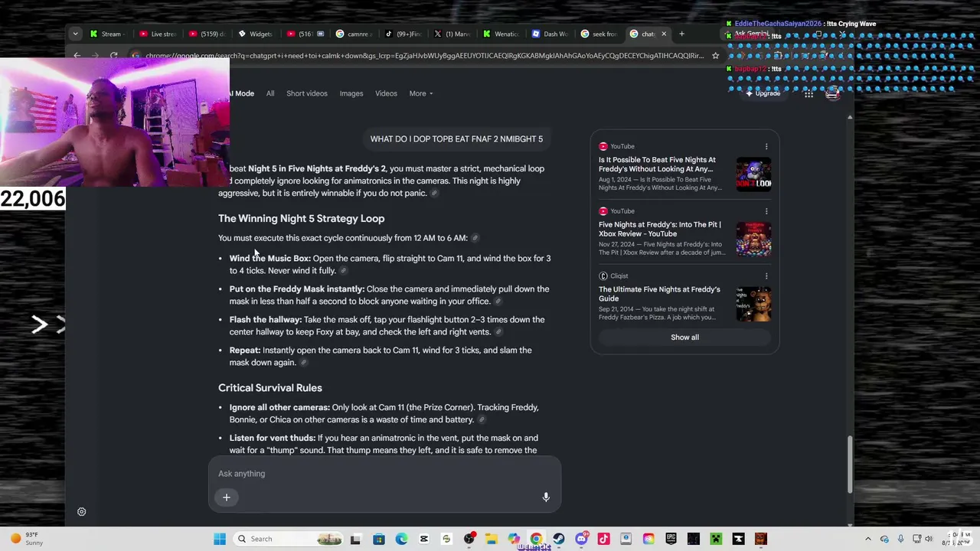980x551 pixels.
Task: Expand the system tray hidden icons chevron
Action: 867,539
